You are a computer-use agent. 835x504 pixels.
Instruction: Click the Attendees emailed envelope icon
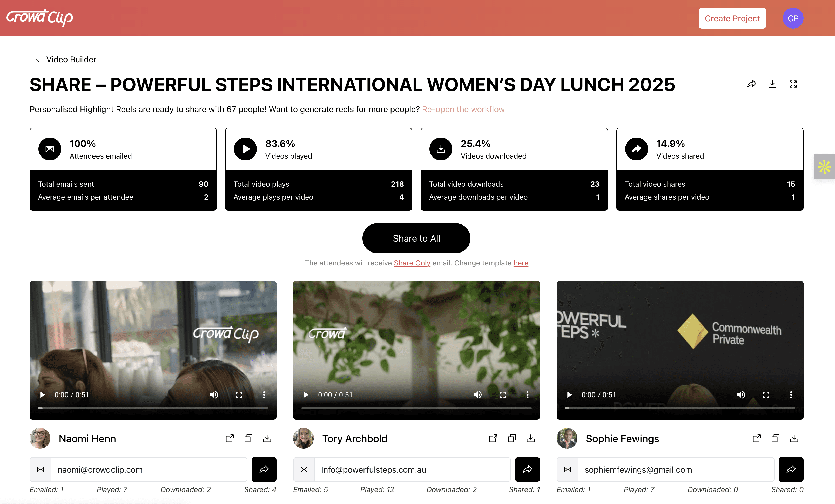coord(50,149)
